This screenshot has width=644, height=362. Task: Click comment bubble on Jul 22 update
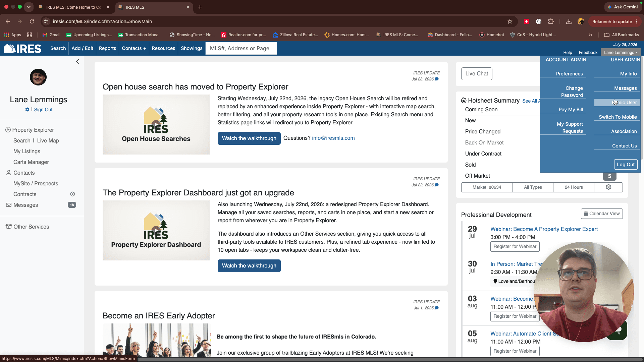coord(437,185)
